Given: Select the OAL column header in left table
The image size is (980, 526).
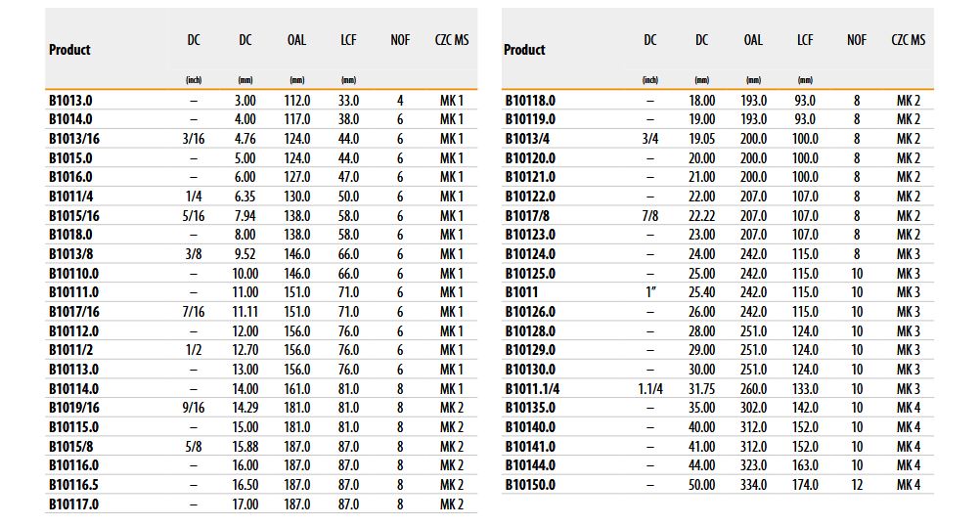Looking at the screenshot, I should point(296,40).
